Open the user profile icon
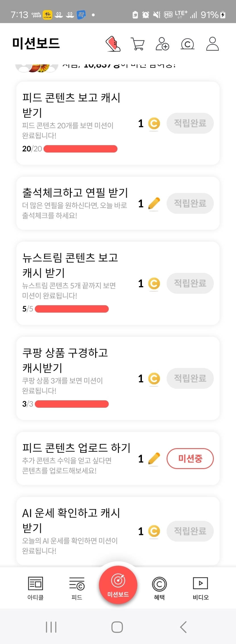This screenshot has width=236, height=644. (x=212, y=44)
